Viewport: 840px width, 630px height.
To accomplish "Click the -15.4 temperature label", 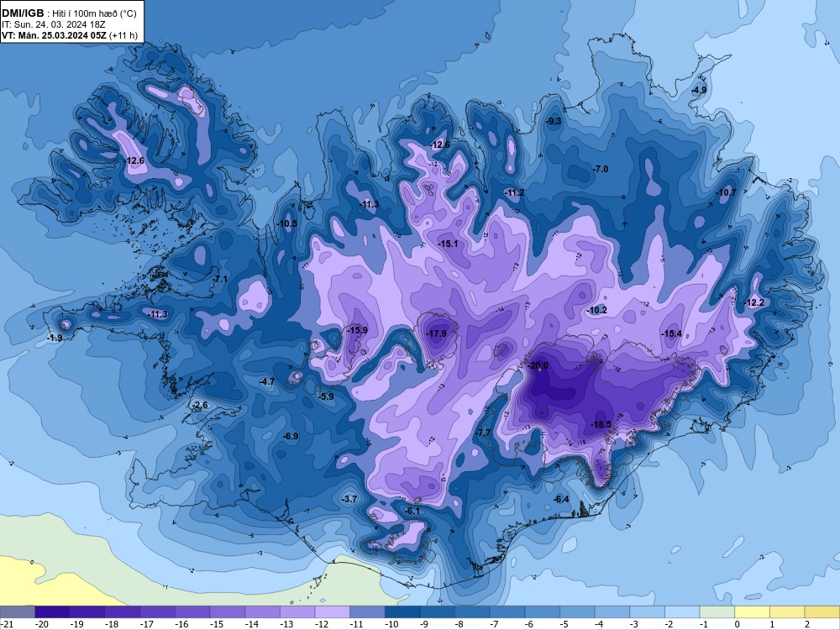I will pyautogui.click(x=671, y=333).
